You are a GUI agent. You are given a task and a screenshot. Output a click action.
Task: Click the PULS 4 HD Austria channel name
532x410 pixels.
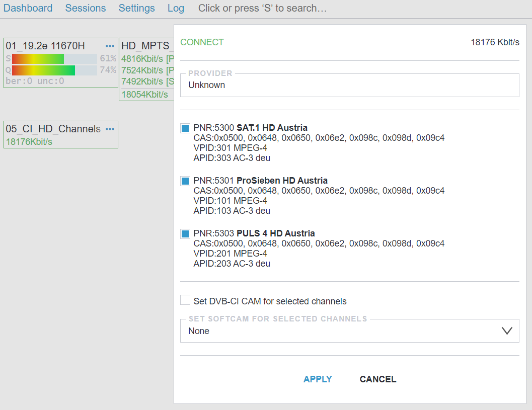(275, 233)
